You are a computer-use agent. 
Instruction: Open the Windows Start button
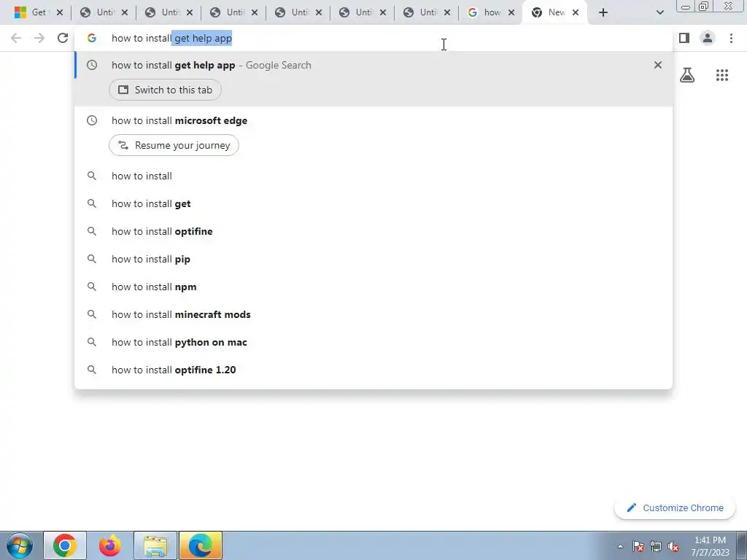(20, 545)
